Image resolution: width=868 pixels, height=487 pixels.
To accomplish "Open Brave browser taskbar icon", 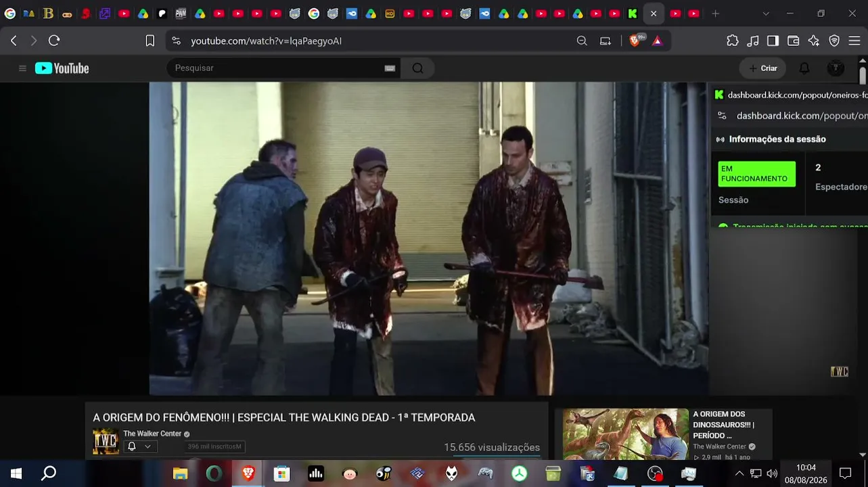I will (248, 473).
